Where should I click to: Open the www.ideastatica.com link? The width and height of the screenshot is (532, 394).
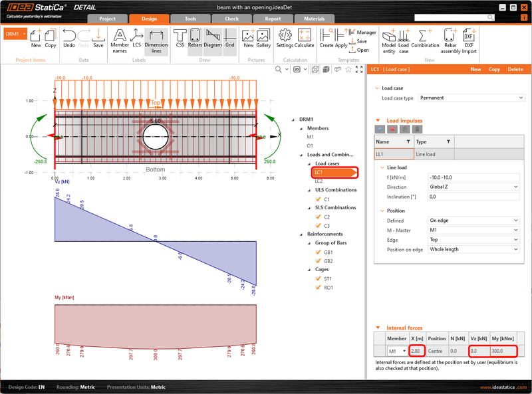click(x=502, y=387)
